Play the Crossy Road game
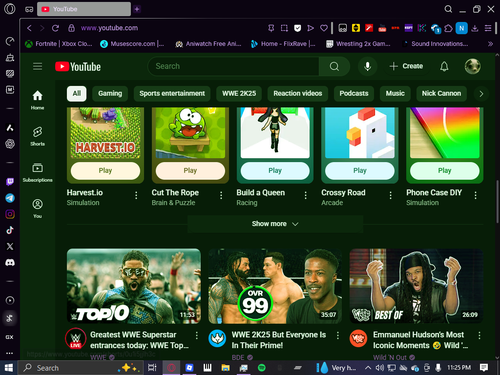The image size is (500, 375). (x=360, y=171)
